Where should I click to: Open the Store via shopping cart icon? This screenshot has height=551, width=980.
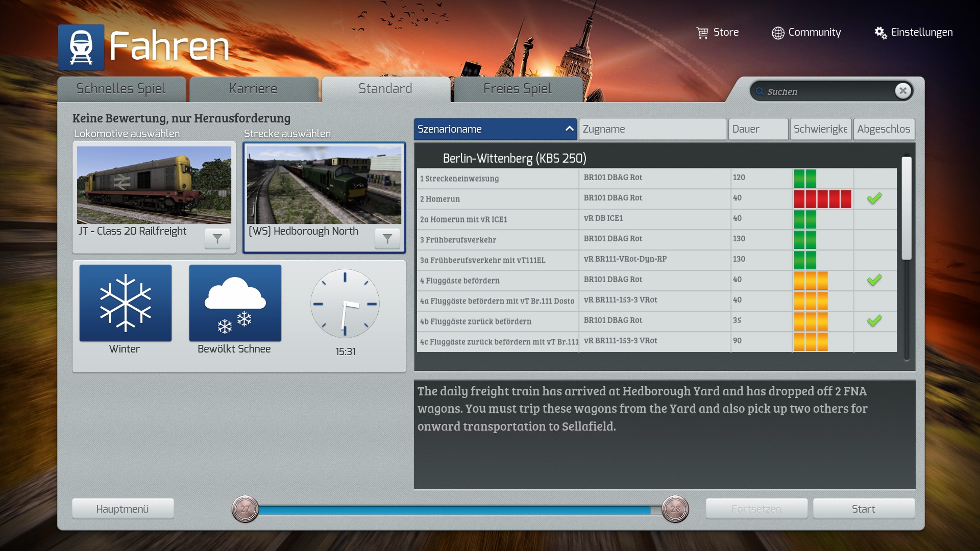[702, 33]
